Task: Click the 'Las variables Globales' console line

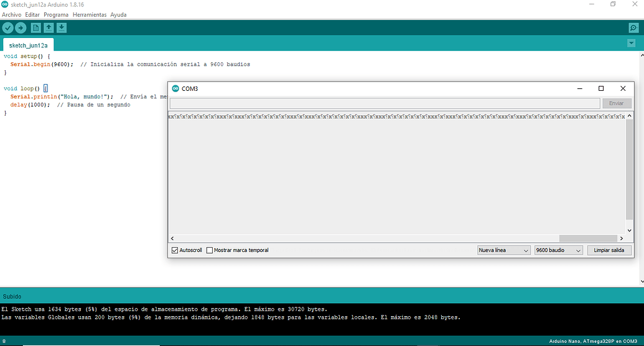Action: pyautogui.click(x=231, y=317)
